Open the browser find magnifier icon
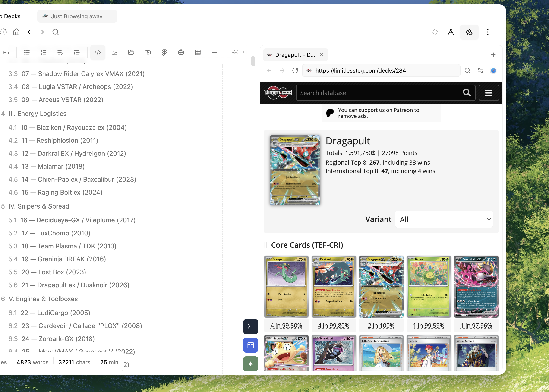 click(x=467, y=70)
